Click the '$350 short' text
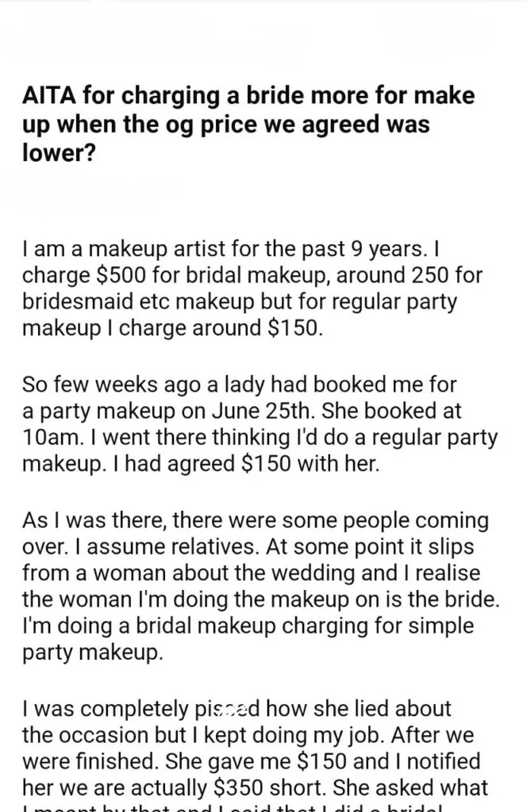This screenshot has width=527, height=812. [270, 787]
